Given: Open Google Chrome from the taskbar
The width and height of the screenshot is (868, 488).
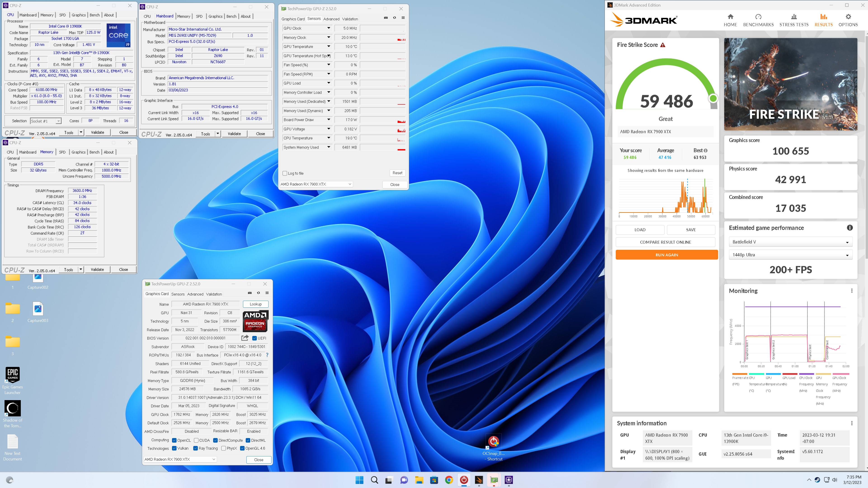Looking at the screenshot, I should point(449,480).
